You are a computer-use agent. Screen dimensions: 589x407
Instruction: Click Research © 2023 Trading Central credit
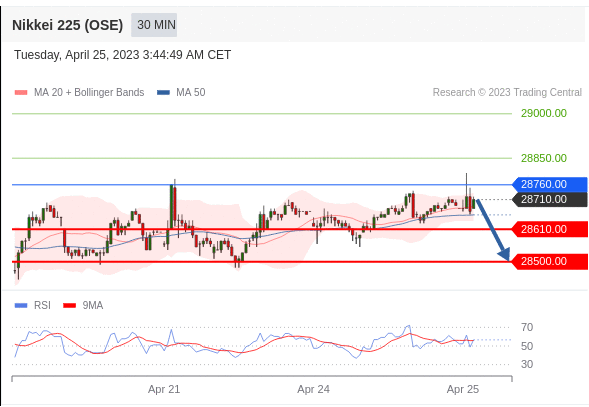point(507,92)
